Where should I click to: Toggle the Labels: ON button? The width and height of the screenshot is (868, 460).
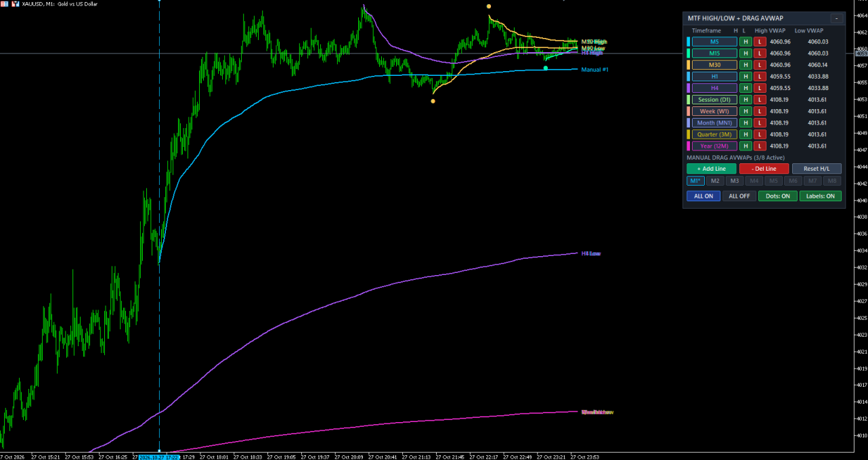821,196
